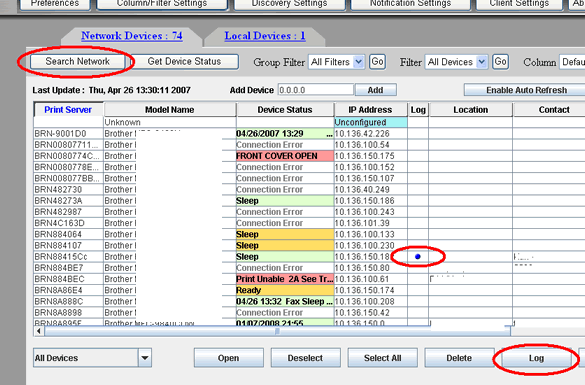Click the Deselect button
585x385 pixels.
point(306,358)
